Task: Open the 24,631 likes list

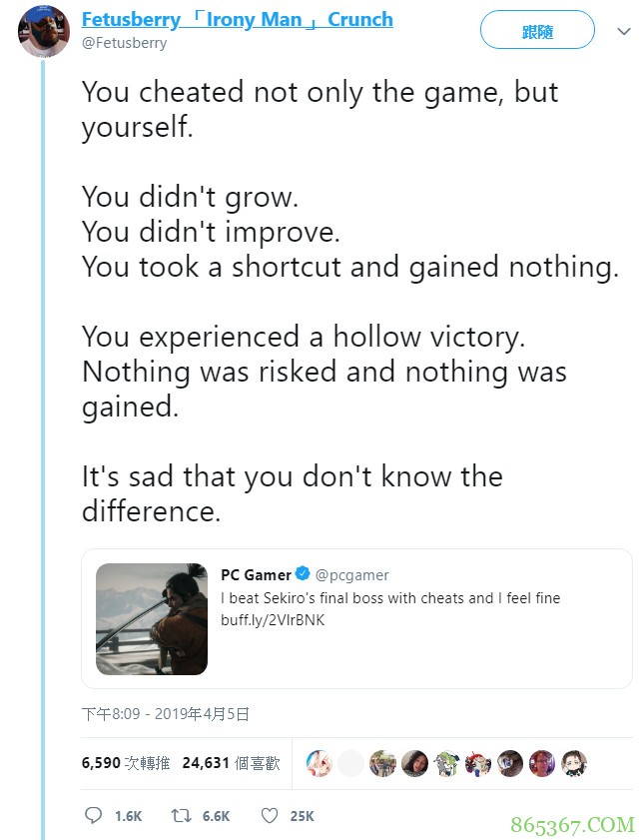Action: click(x=231, y=763)
